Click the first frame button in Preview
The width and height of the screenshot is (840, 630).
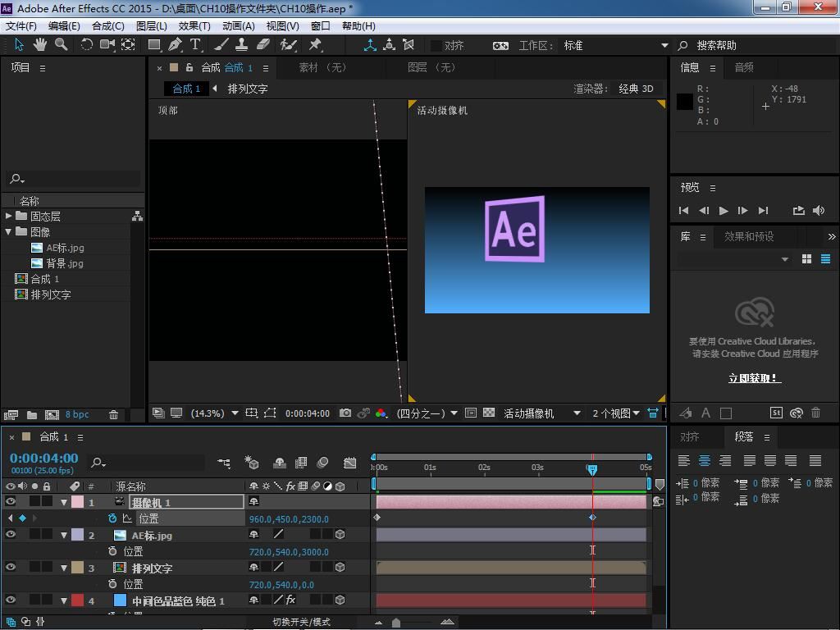(x=683, y=211)
